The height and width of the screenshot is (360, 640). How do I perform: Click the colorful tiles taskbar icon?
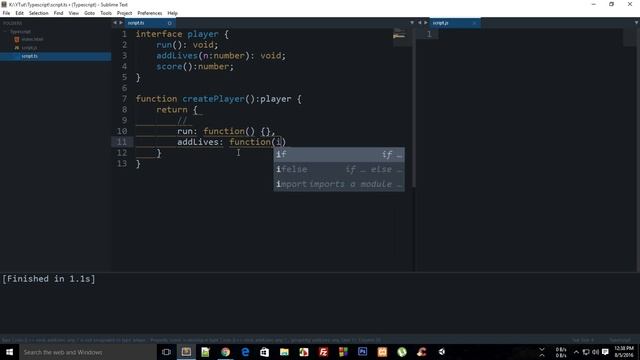[343, 352]
